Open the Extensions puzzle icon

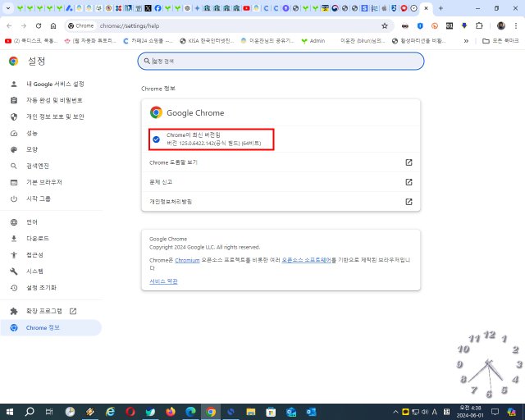tap(479, 25)
